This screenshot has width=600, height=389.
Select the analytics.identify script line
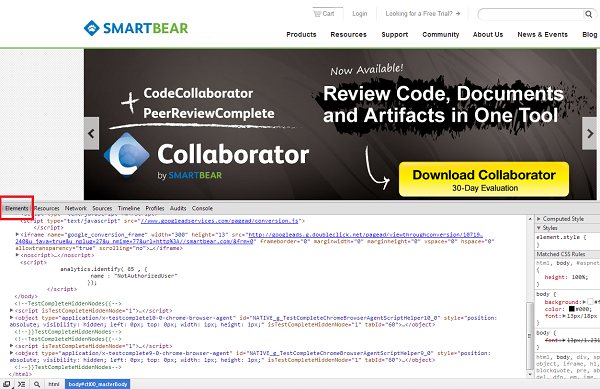(x=104, y=269)
